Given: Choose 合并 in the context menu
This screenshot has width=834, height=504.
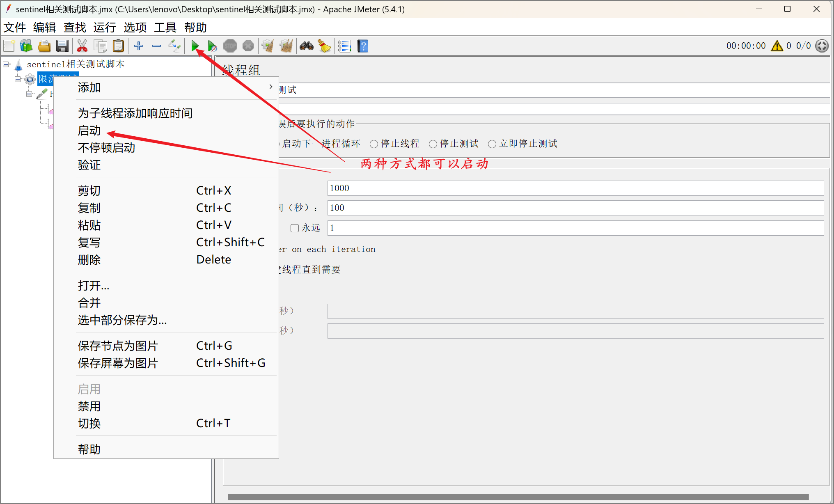Looking at the screenshot, I should coord(166,302).
